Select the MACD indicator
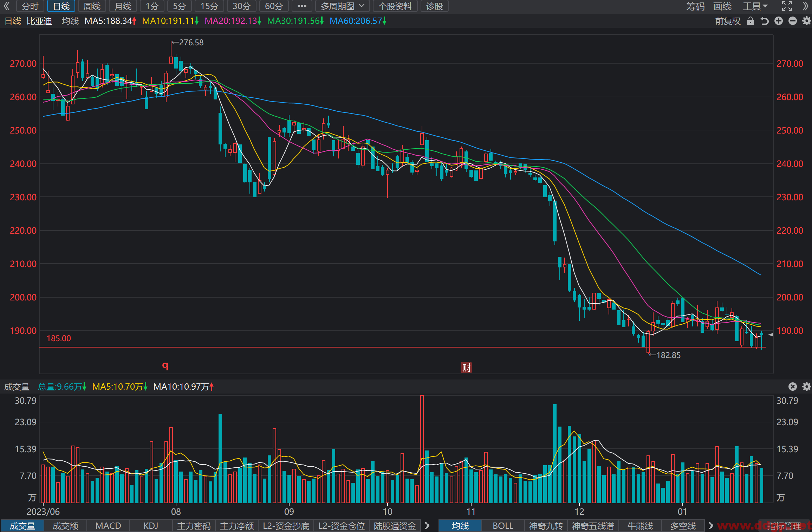 tap(108, 526)
